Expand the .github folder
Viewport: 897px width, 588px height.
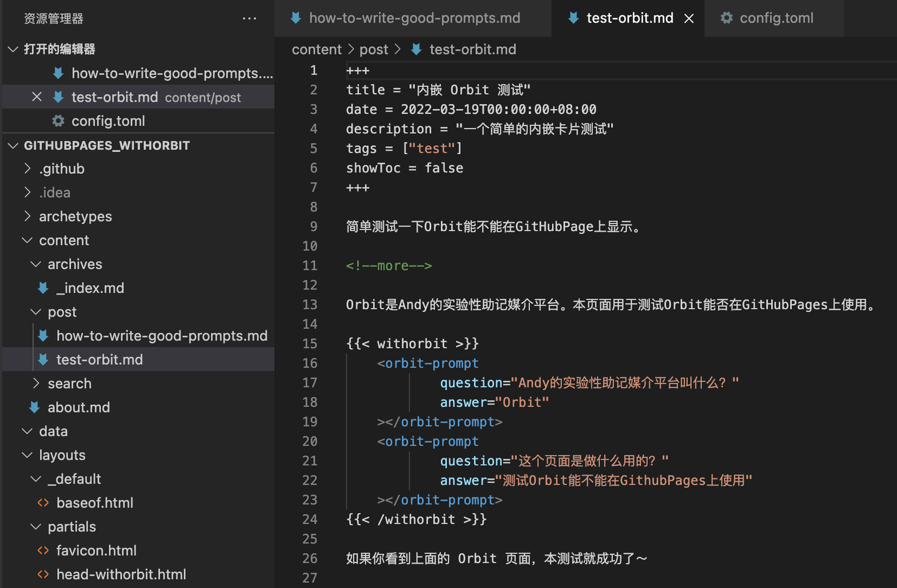27,169
